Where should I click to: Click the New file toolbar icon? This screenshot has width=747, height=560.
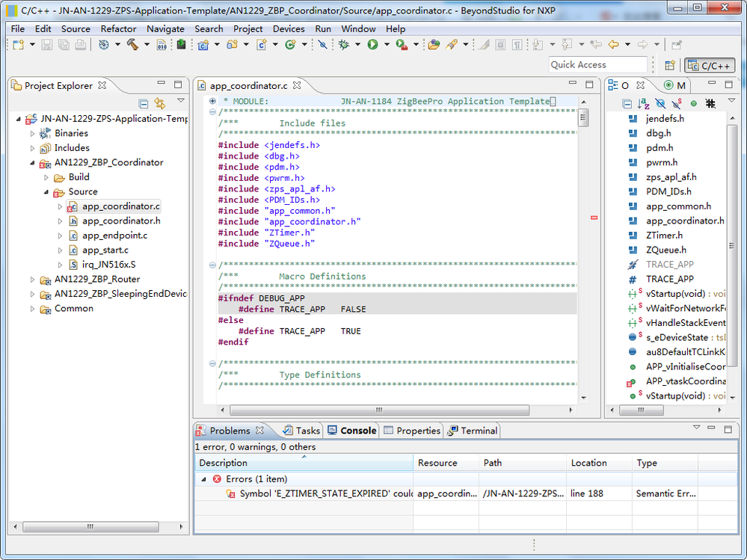point(17,45)
